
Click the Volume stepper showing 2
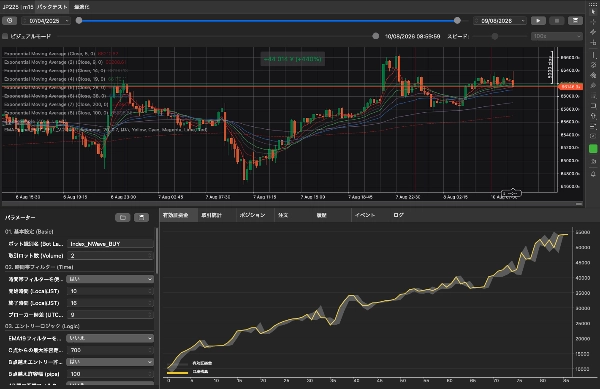pyautogui.click(x=110, y=256)
